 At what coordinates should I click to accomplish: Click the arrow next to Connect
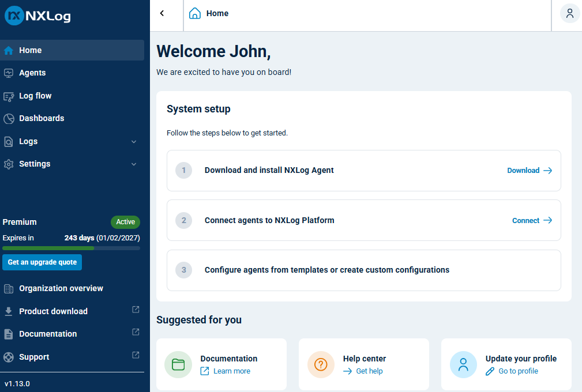tap(548, 220)
